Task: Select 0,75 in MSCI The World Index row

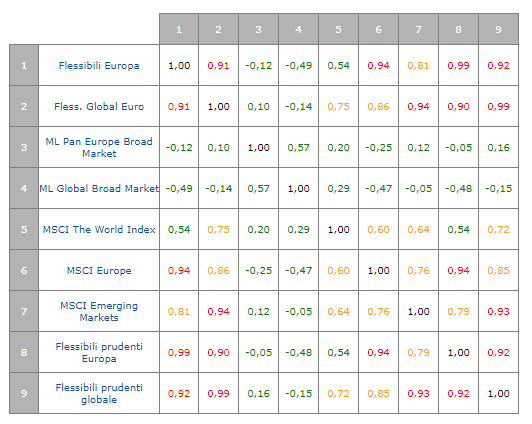Action: (x=218, y=230)
